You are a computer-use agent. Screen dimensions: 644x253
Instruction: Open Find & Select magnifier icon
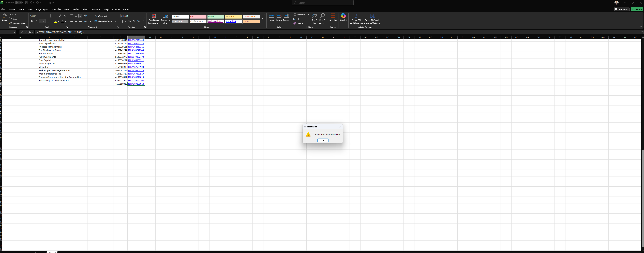[x=322, y=16]
